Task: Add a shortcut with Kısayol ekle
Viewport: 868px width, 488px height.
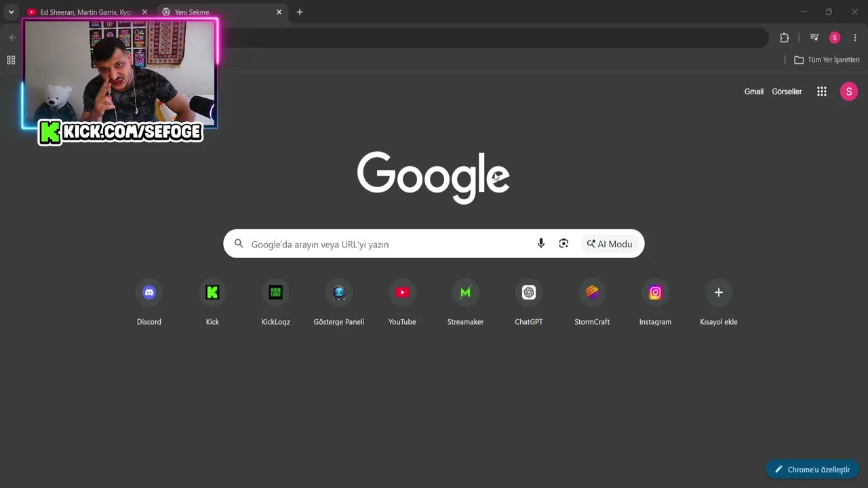Action: (x=719, y=303)
